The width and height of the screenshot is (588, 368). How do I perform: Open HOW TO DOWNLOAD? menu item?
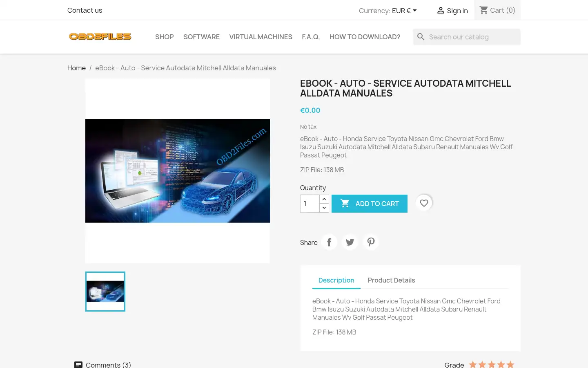click(365, 37)
